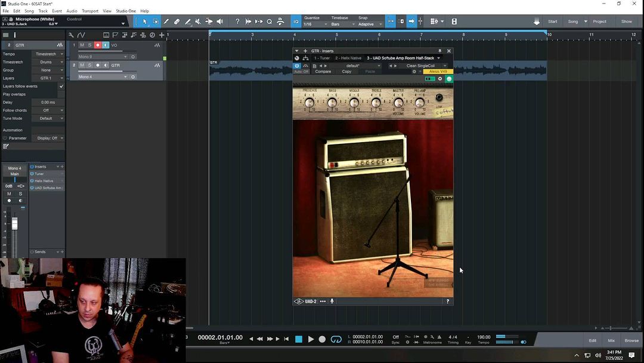Switch to the 2 - Helix Native tab

[x=349, y=58]
